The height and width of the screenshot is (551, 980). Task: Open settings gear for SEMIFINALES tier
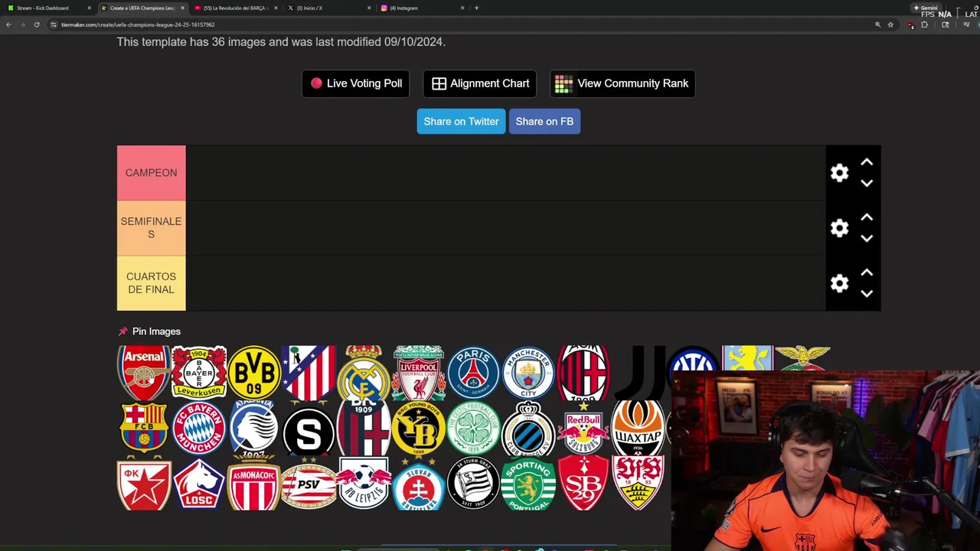click(x=840, y=228)
